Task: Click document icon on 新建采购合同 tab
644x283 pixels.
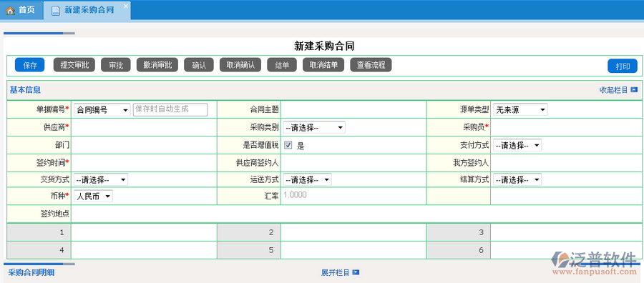Action: pyautogui.click(x=55, y=11)
